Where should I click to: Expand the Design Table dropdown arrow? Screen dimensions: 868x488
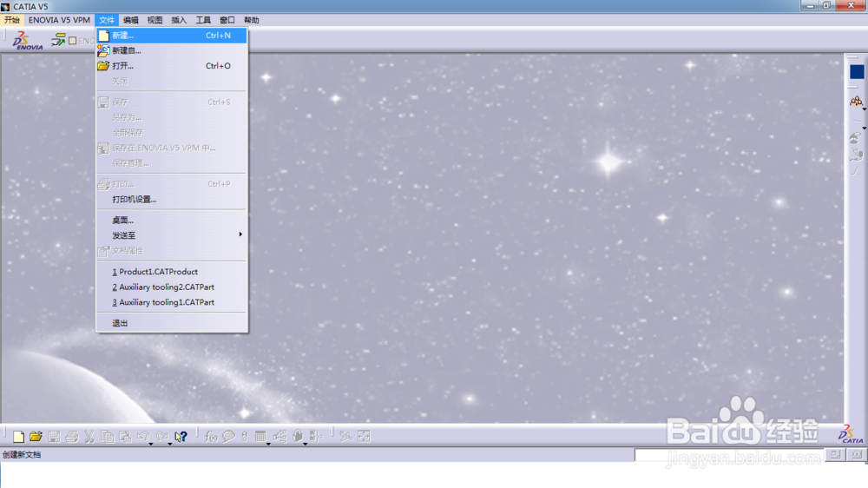pos(268,444)
